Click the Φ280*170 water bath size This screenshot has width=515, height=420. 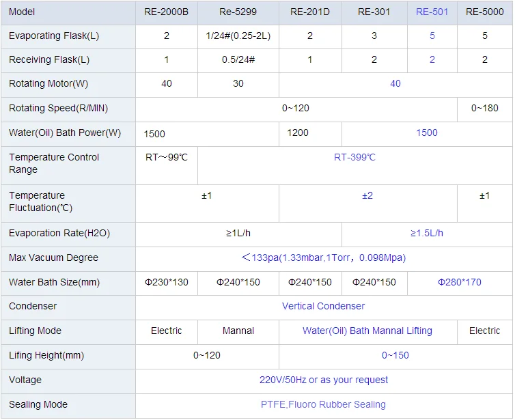coord(459,282)
